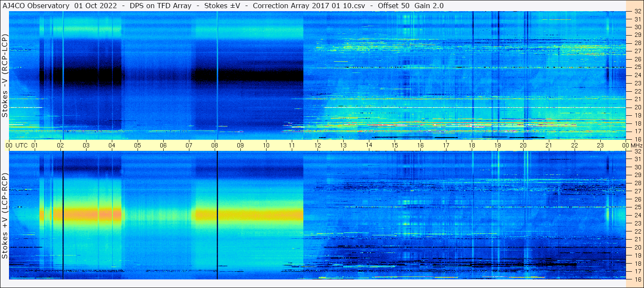Click the 17 hour mark on the time axis
Screen dimensions: 644x288
tap(446, 145)
